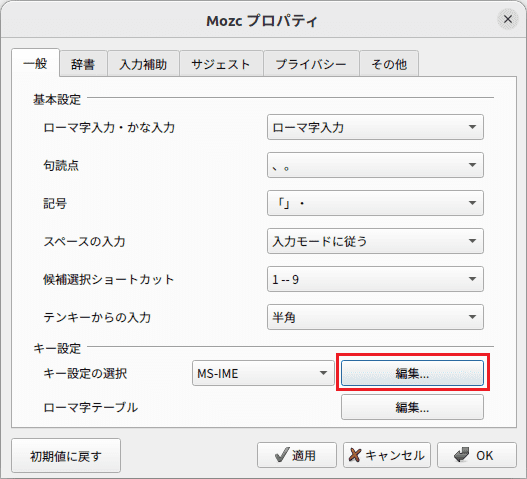Click the キー設定の選択 label
Screen dimensions: 527x479
click(x=85, y=374)
